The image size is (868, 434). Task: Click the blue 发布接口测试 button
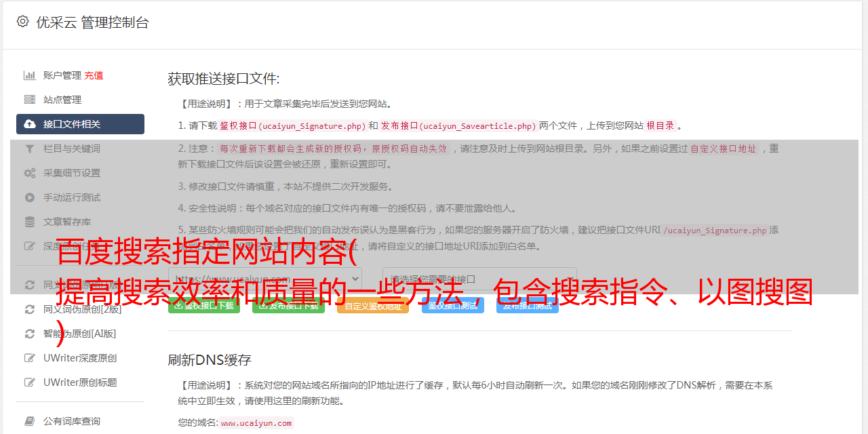pos(528,305)
